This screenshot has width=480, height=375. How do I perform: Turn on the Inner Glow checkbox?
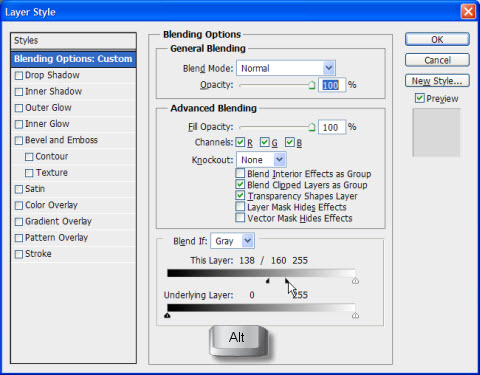[x=19, y=124]
